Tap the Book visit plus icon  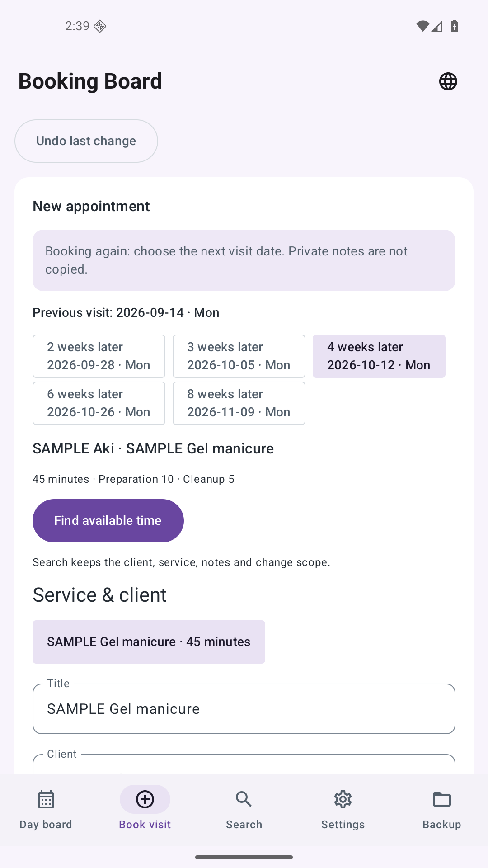pyautogui.click(x=145, y=799)
